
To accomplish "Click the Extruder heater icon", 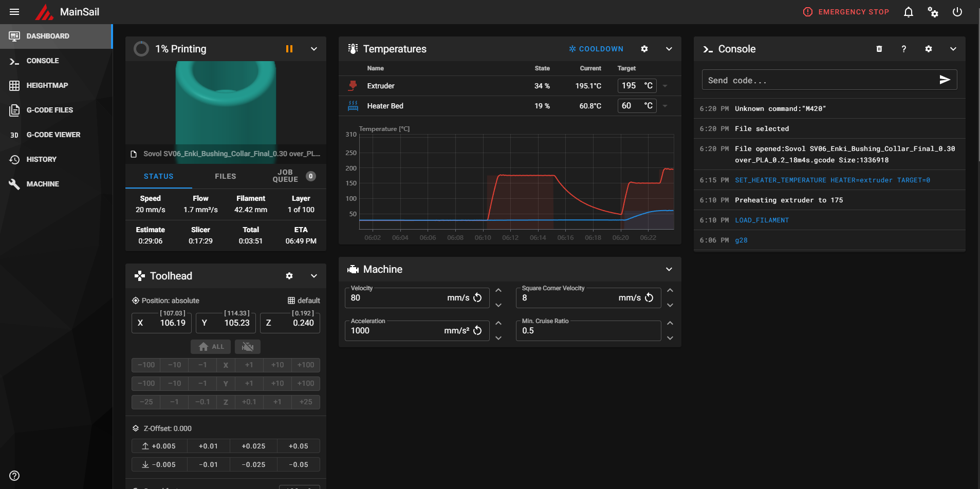I will (353, 86).
